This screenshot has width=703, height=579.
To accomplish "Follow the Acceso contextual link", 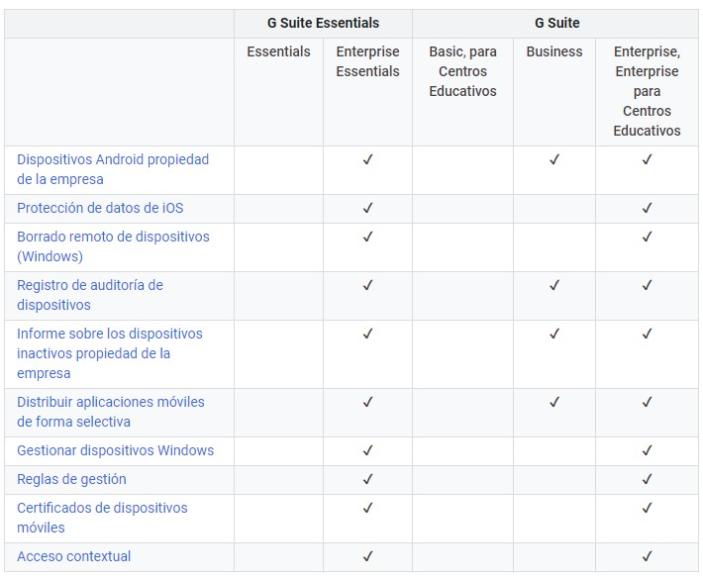I will 73,556.
